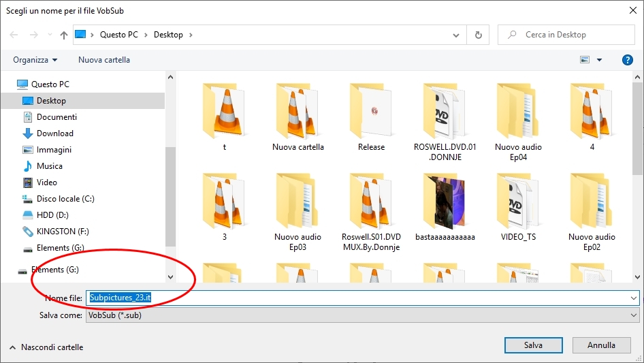Click the Cerca in Desktop search box

pos(566,35)
